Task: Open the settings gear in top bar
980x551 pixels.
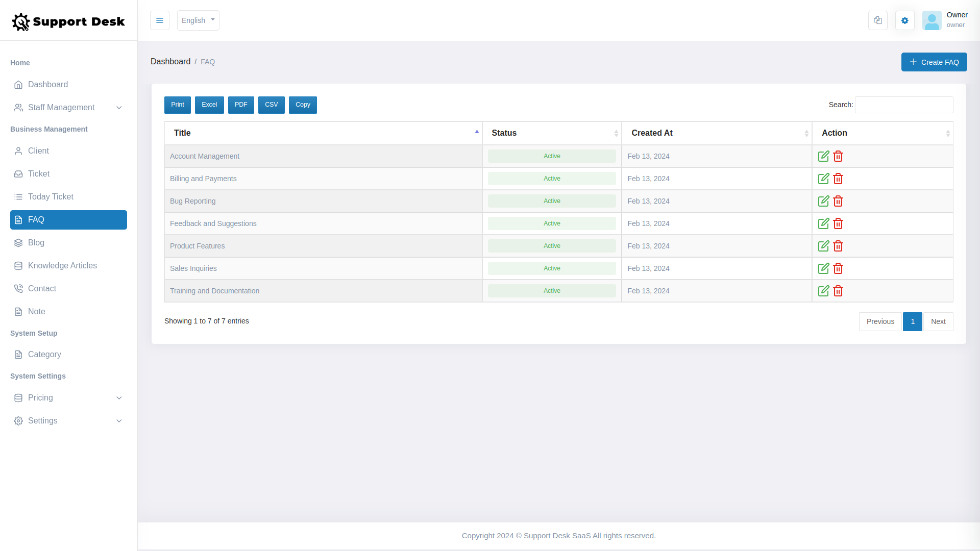Action: pyautogui.click(x=905, y=20)
